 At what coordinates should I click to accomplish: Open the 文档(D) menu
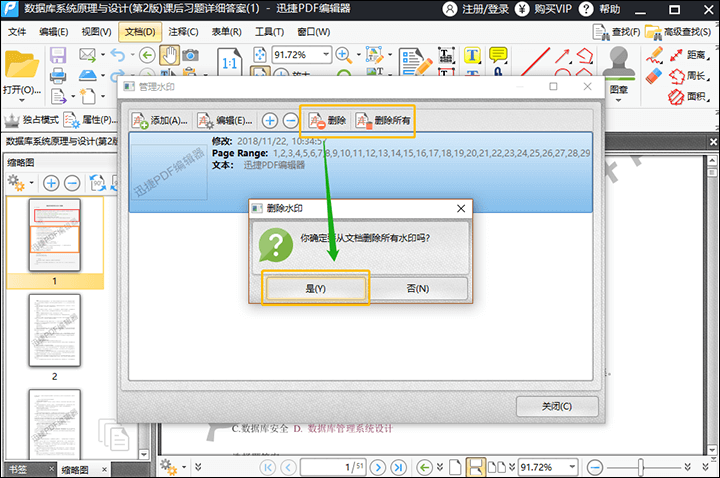pos(142,32)
